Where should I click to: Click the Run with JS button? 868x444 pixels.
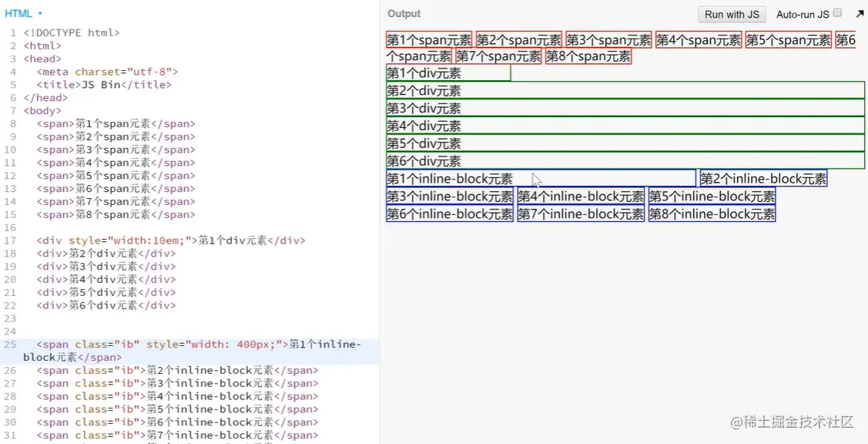tap(732, 15)
